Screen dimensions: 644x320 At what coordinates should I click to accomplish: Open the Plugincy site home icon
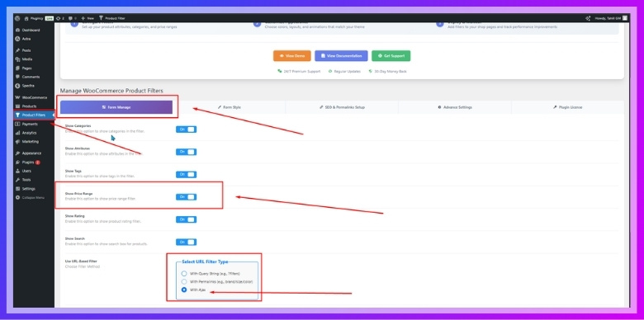pos(26,18)
